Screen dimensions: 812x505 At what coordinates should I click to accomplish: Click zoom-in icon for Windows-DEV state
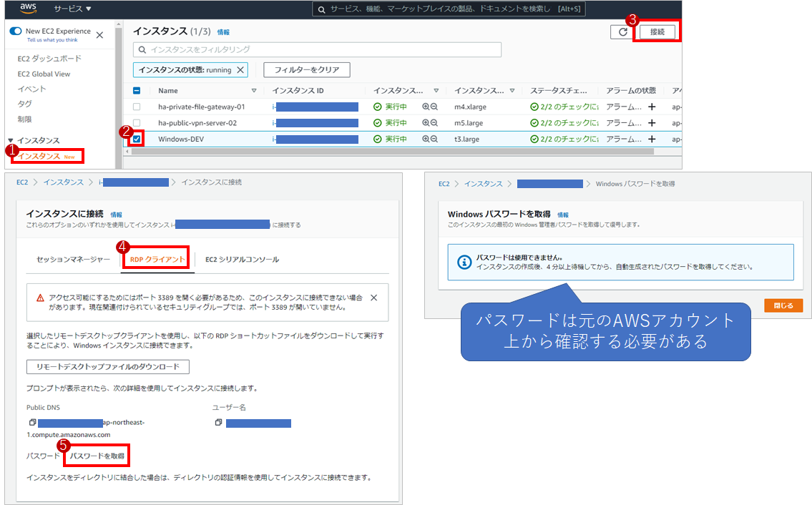426,139
